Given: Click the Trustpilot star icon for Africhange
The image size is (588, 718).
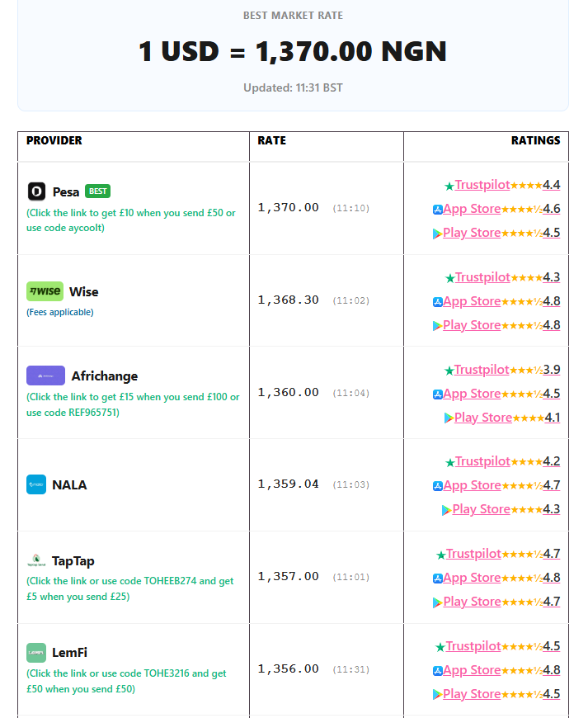Looking at the screenshot, I should coord(449,371).
